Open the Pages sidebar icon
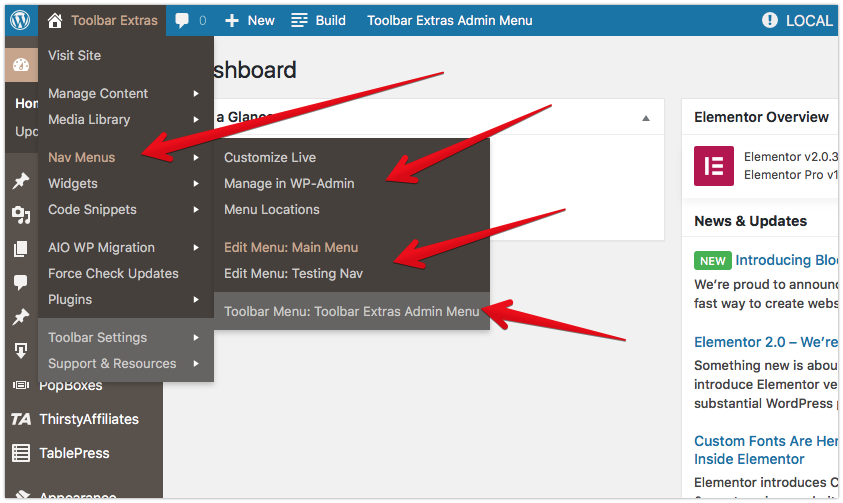Screen dimensions: 843x503 (20, 248)
